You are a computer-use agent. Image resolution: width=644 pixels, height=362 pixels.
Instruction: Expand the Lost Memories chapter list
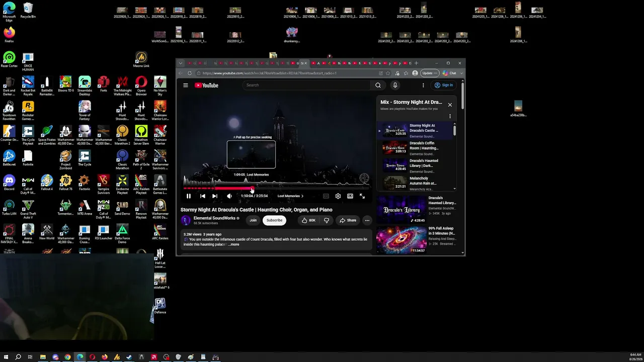click(x=290, y=196)
